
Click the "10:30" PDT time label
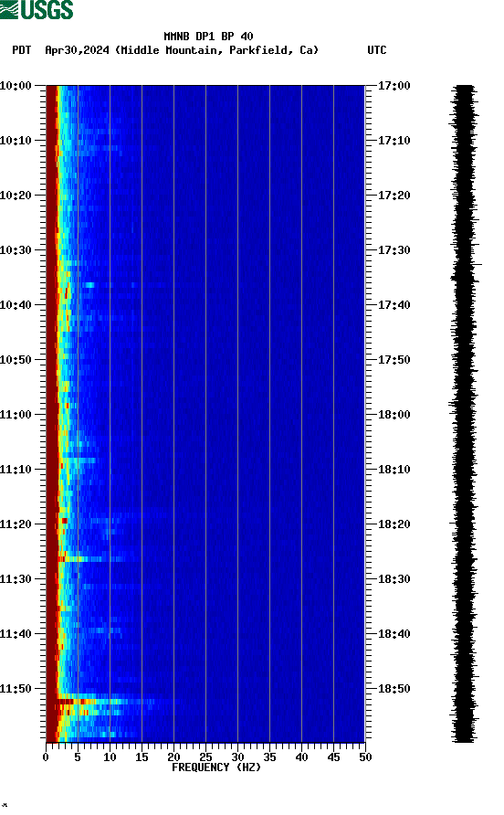point(16,250)
